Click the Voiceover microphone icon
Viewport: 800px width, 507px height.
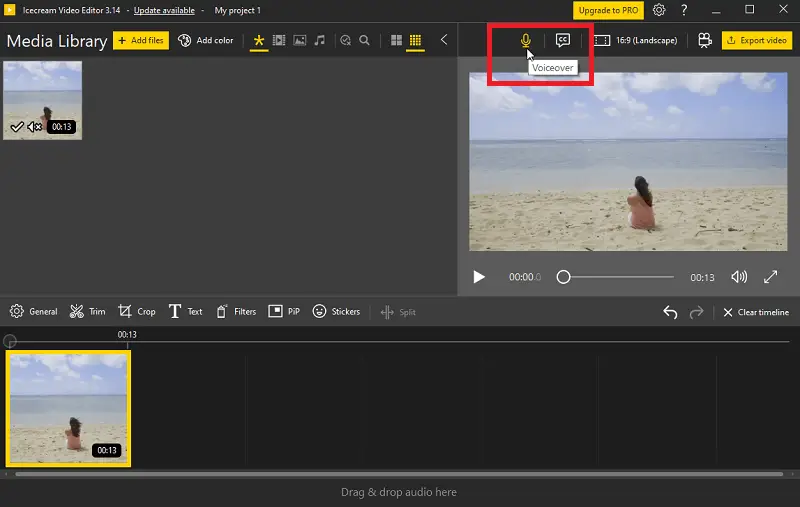(x=525, y=40)
